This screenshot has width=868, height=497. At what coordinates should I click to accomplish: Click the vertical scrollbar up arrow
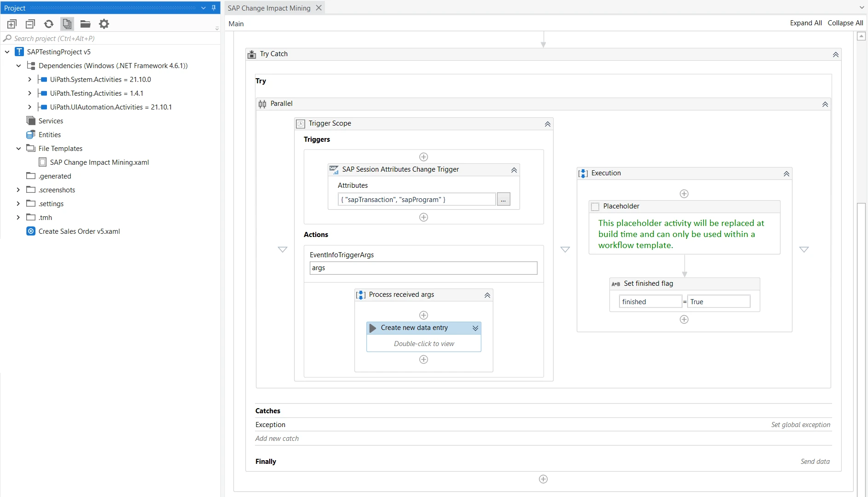862,36
